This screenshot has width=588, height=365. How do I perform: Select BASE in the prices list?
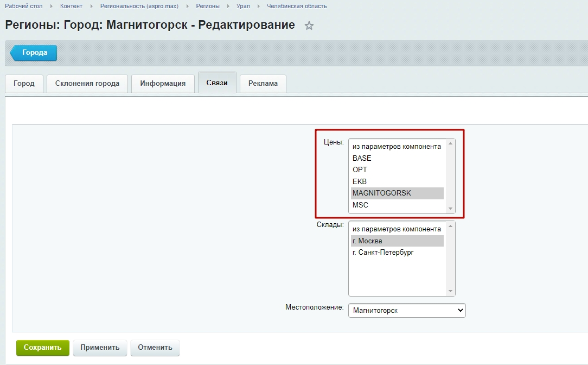click(362, 158)
